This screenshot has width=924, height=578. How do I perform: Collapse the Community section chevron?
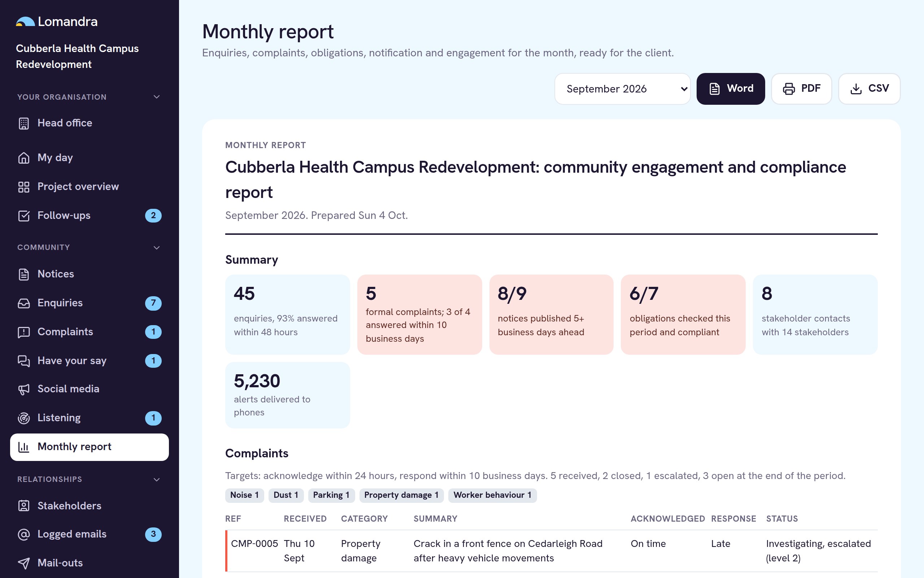point(157,248)
